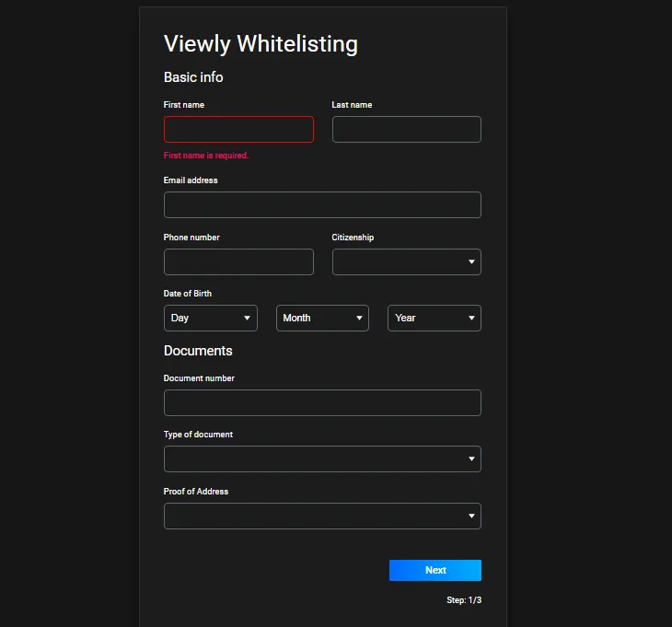
Task: Click the 'Documents' section heading
Action: (198, 351)
